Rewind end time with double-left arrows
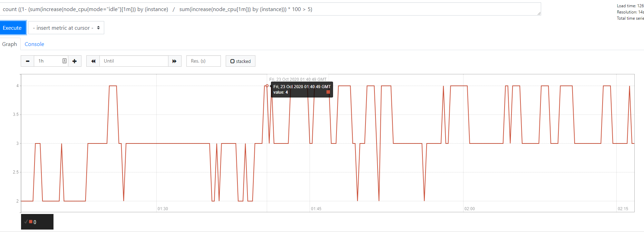 [93, 61]
